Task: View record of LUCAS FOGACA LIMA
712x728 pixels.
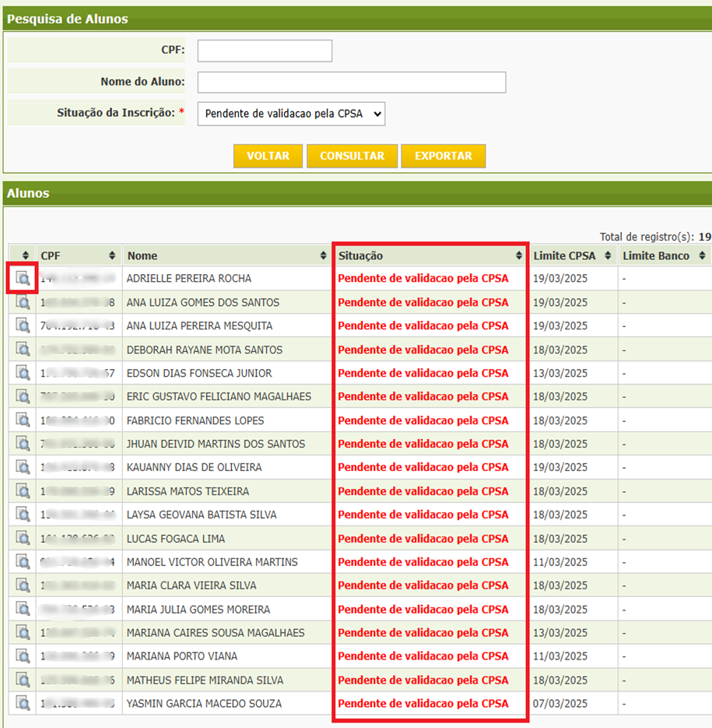Action: [x=22, y=537]
